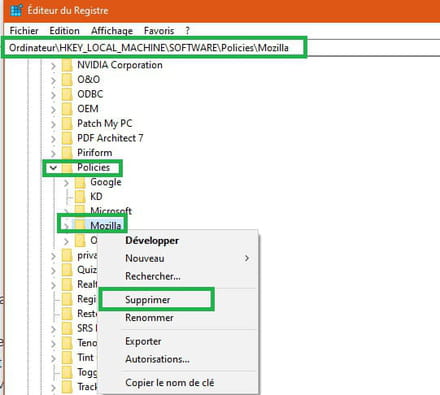Choose Autorisations... in the context menu
The image size is (440, 395).
tap(157, 359)
